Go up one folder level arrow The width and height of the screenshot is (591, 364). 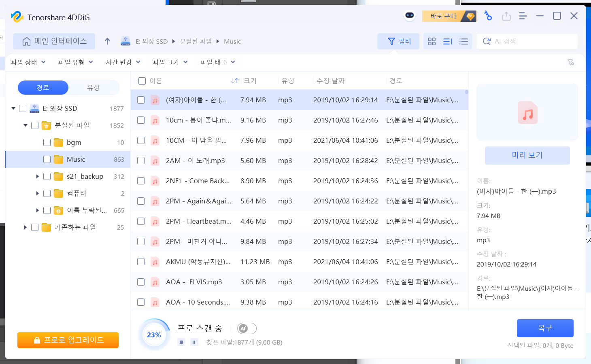pyautogui.click(x=107, y=41)
